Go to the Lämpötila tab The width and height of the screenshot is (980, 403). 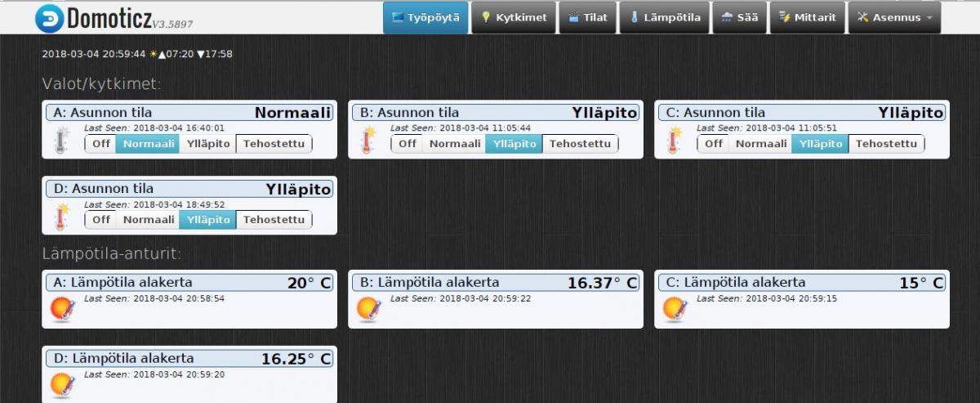[664, 17]
